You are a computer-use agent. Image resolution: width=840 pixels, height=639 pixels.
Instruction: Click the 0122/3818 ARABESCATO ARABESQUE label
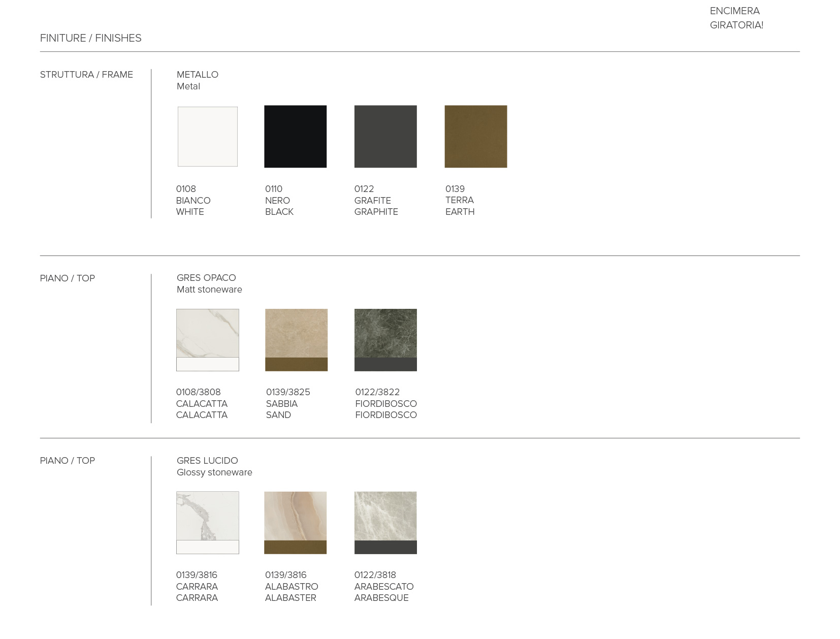pos(383,586)
